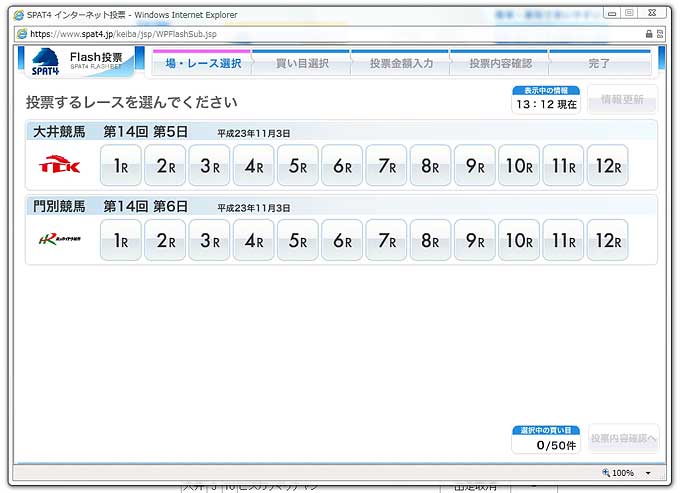Choose race 12R for 大井競馬

coord(607,166)
